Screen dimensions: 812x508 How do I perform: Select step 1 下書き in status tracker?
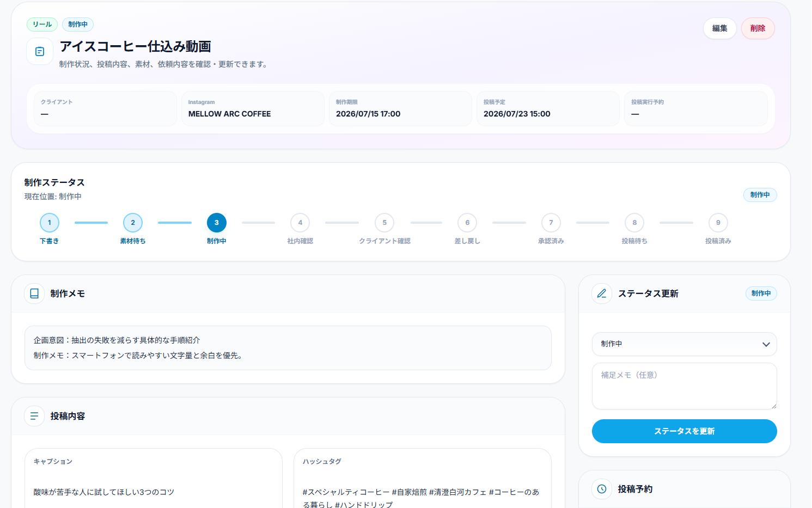pyautogui.click(x=50, y=223)
